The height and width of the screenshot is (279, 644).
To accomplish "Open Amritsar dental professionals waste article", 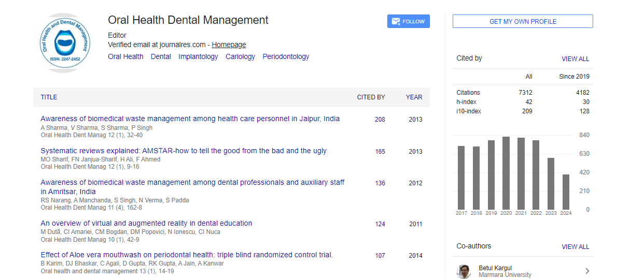I will click(192, 187).
